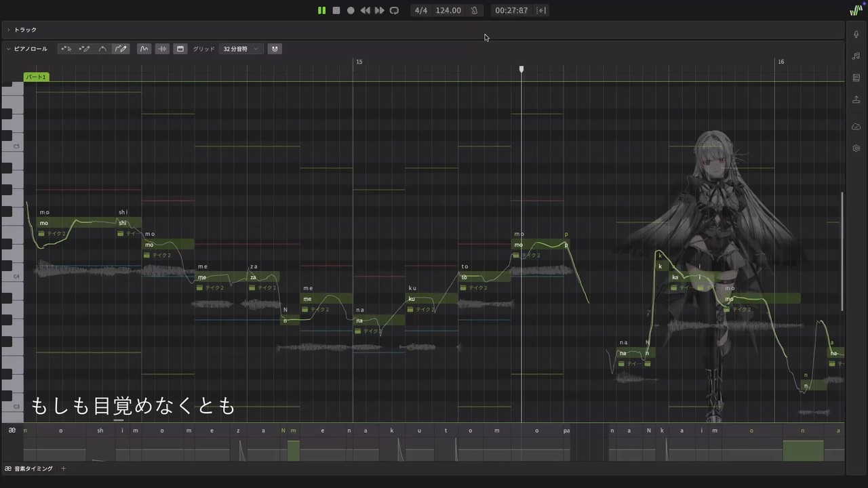The height and width of the screenshot is (488, 868).
Task: Open the note properties side panel
Action: click(x=856, y=56)
